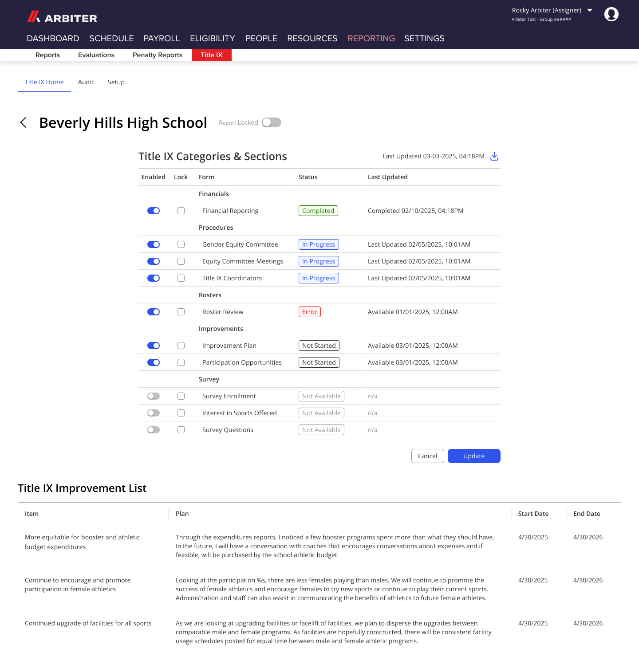The height and width of the screenshot is (672, 639).
Task: Check the Lock checkbox for Roster Review
Action: tap(181, 312)
